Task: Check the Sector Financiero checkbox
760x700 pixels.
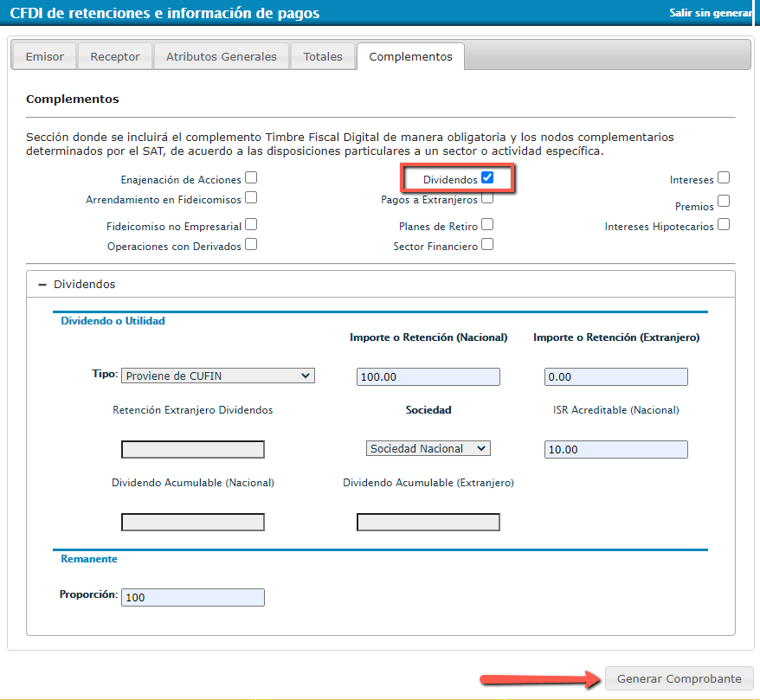Action: pyautogui.click(x=487, y=244)
